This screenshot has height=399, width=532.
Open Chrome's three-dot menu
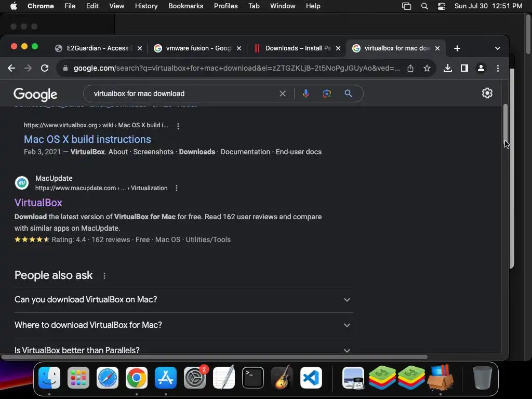pos(498,68)
